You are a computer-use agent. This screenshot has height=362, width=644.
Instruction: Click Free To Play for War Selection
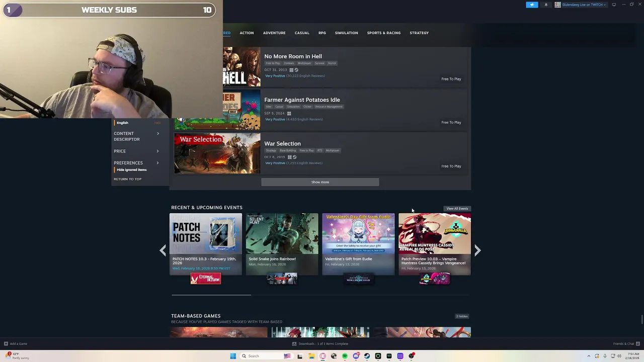451,166
